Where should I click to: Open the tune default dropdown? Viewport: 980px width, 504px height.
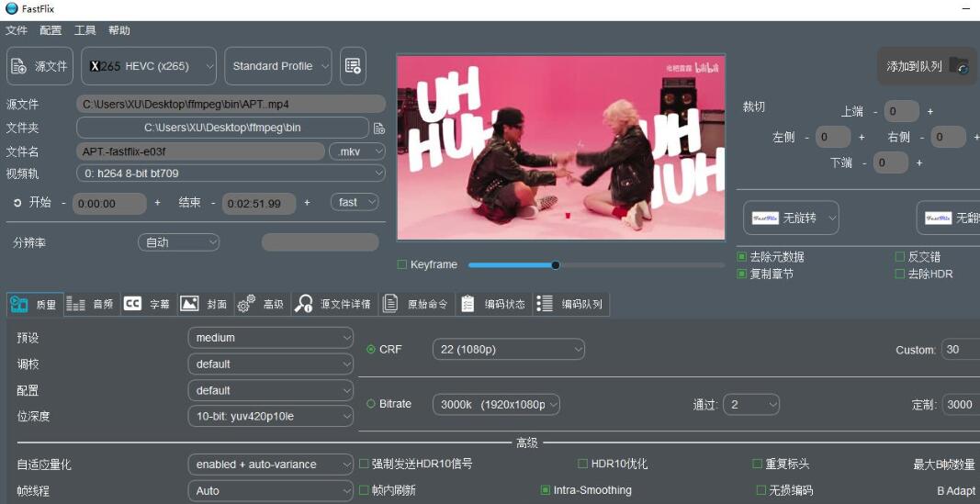pyautogui.click(x=271, y=364)
